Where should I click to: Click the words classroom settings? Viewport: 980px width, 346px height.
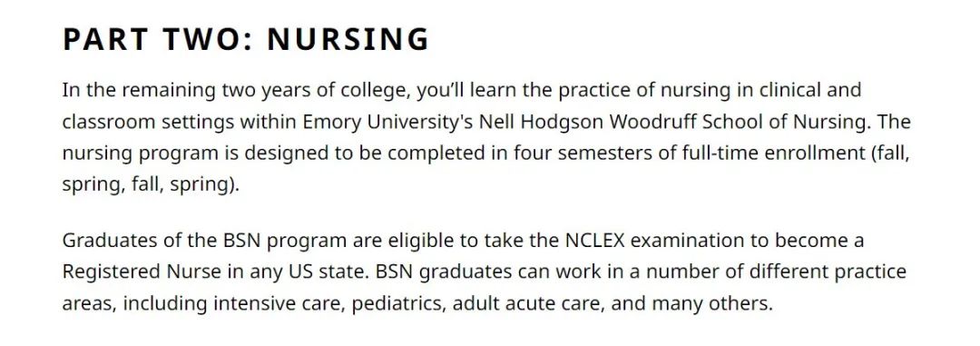(148, 122)
